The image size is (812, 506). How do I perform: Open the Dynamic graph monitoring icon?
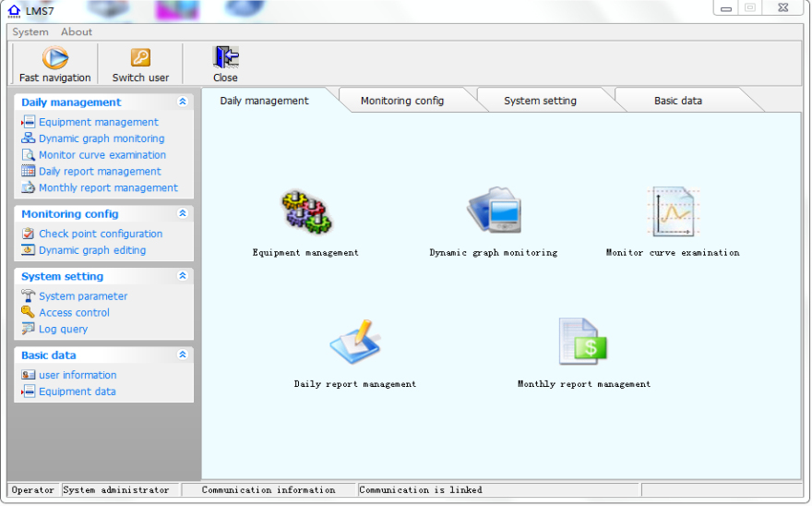pos(494,211)
